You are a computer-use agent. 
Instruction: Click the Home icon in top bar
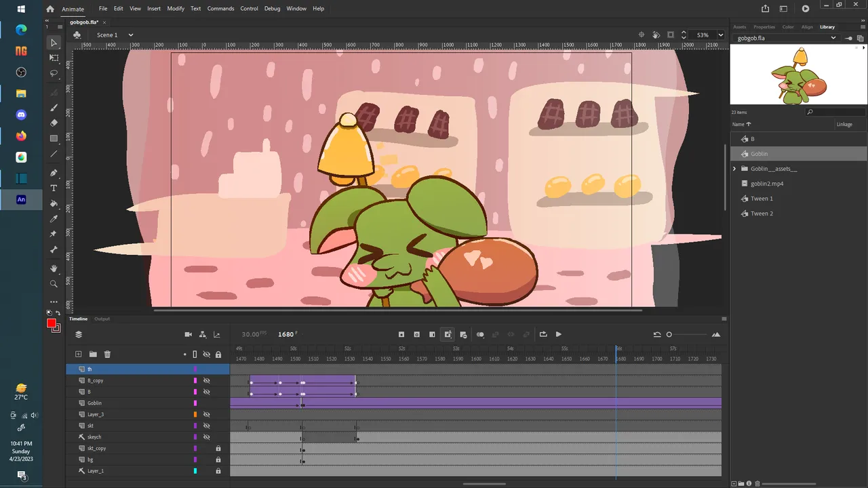(x=50, y=9)
